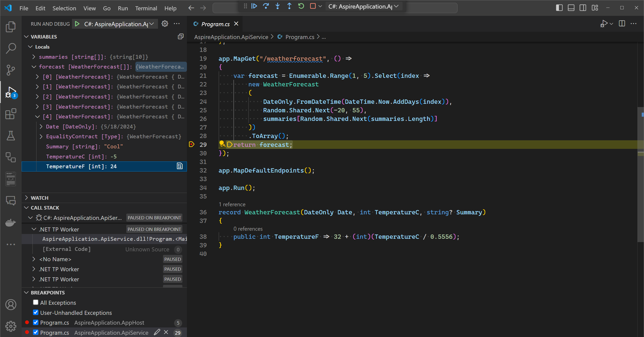The image size is (644, 337).
Task: Click Step Over in the debug toolbar
Action: click(x=266, y=6)
